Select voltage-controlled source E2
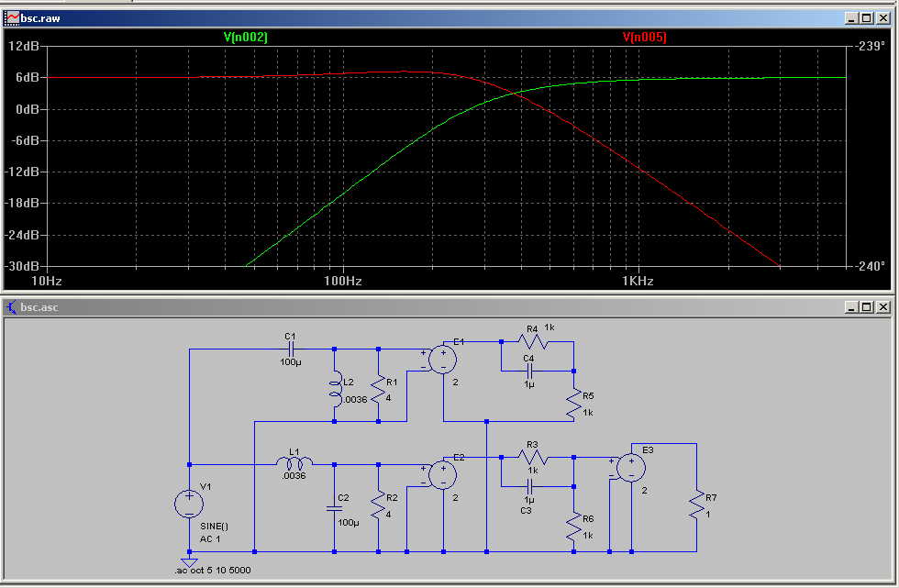 [442, 475]
